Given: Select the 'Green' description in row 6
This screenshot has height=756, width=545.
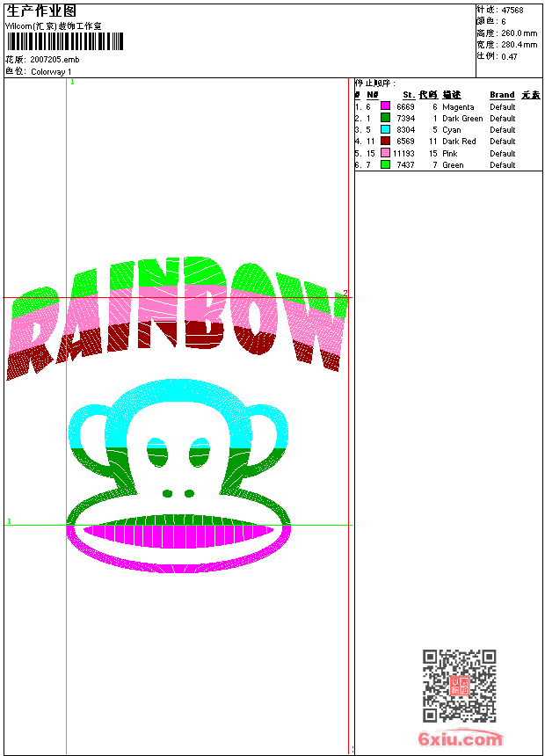Looking at the screenshot, I should pyautogui.click(x=453, y=165).
